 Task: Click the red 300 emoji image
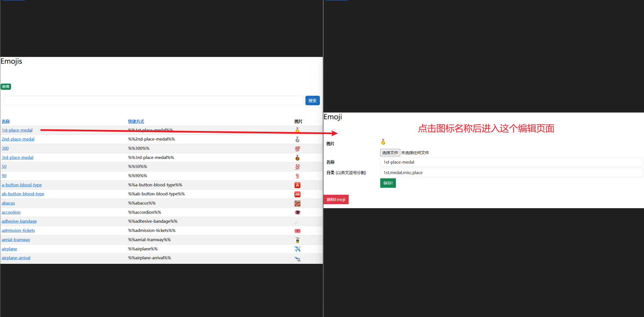point(297,149)
